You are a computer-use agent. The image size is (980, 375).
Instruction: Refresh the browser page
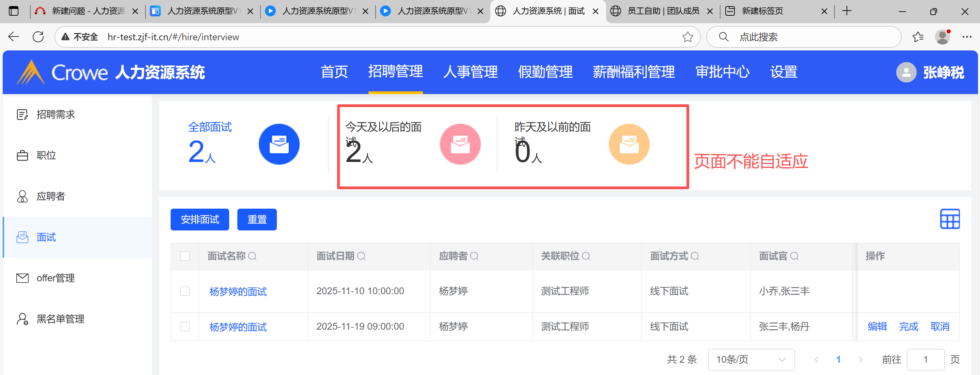click(x=38, y=37)
